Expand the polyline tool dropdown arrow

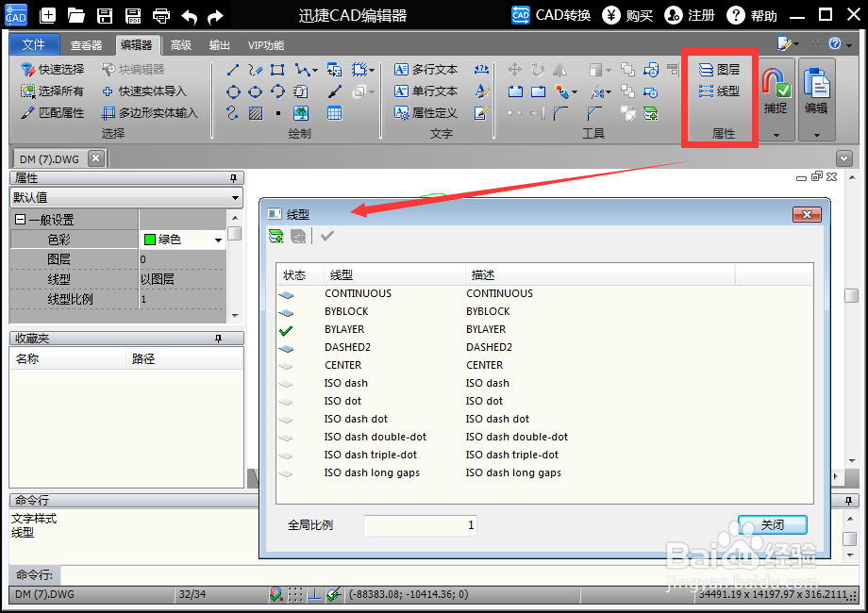(315, 71)
